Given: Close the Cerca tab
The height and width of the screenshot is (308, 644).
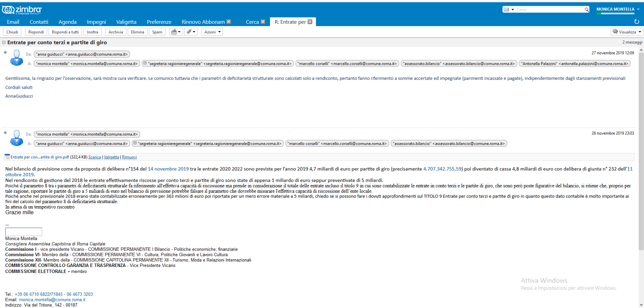Looking at the screenshot, I should pyautogui.click(x=263, y=22).
